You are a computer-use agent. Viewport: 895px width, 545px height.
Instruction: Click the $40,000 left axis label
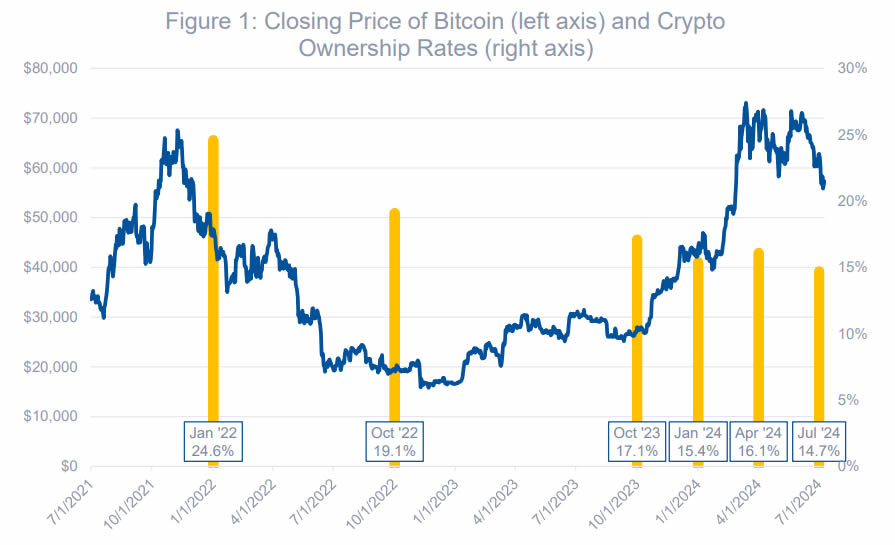(x=50, y=267)
